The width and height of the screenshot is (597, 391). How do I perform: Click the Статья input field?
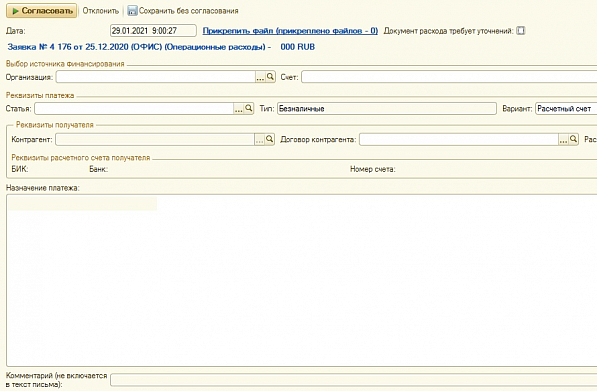[134, 109]
